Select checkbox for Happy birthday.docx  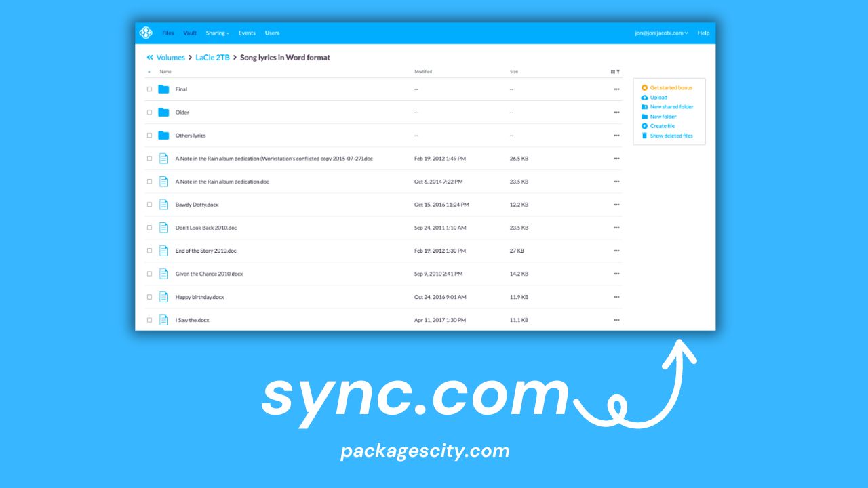149,297
